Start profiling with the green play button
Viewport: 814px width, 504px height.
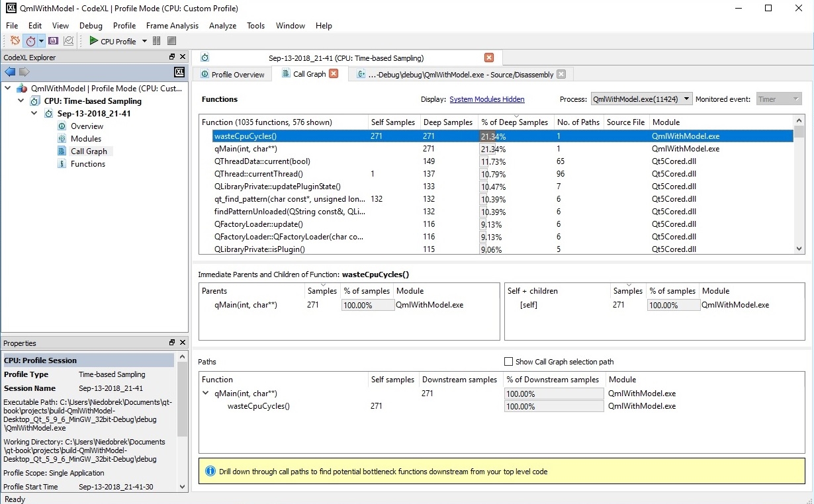pyautogui.click(x=94, y=41)
